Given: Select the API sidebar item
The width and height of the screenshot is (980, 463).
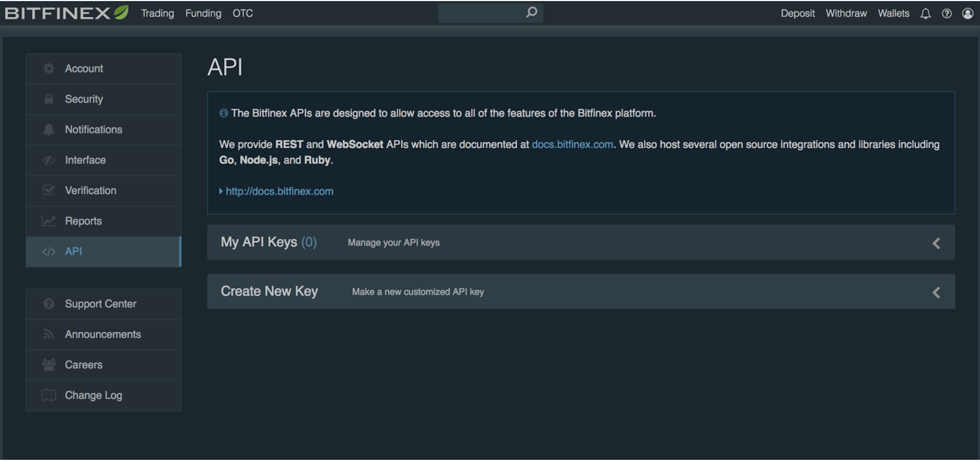Looking at the screenshot, I should [x=103, y=252].
